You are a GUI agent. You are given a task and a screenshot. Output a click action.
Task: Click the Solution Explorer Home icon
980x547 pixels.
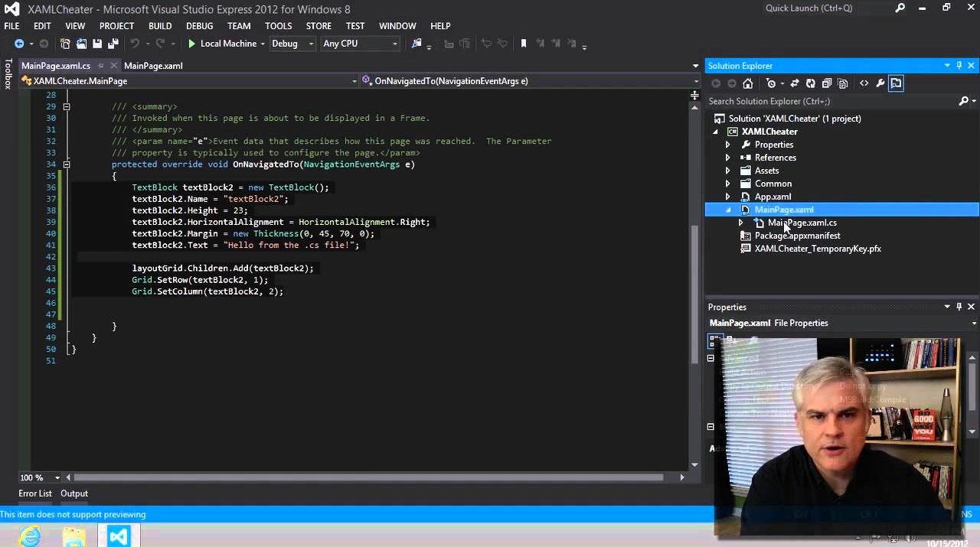[748, 83]
